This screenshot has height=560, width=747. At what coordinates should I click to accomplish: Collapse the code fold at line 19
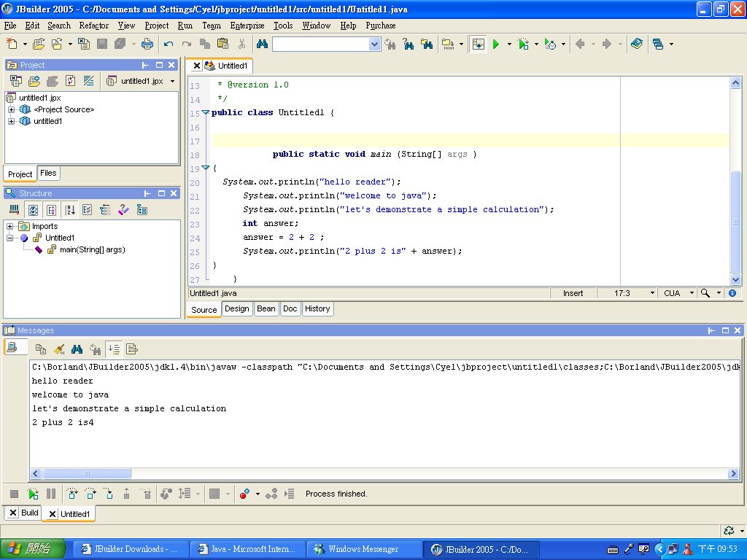(205, 168)
